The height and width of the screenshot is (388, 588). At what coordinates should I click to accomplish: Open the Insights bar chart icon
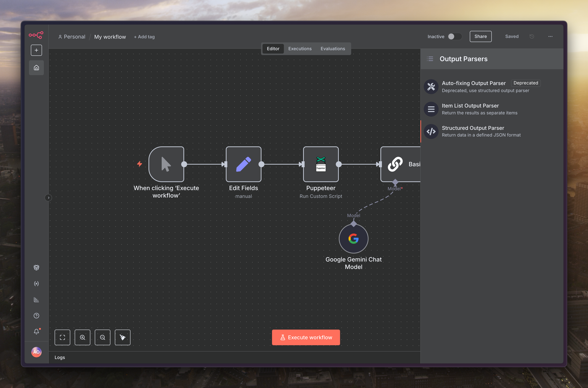coord(36,300)
